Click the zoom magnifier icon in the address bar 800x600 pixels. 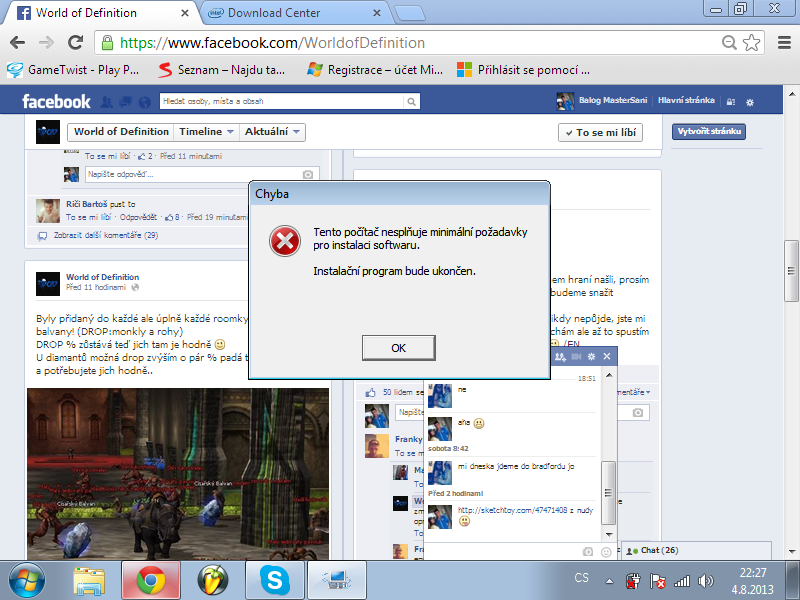coord(729,42)
